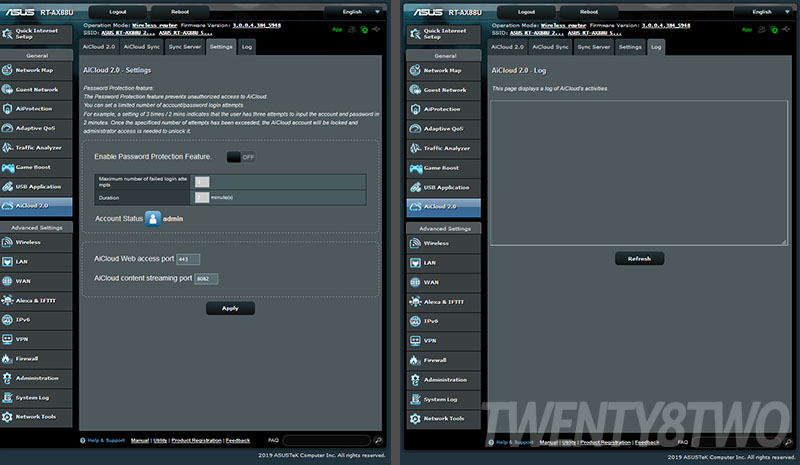Open LAN icon in left window sidebar
The width and height of the screenshot is (800, 465).
7,261
